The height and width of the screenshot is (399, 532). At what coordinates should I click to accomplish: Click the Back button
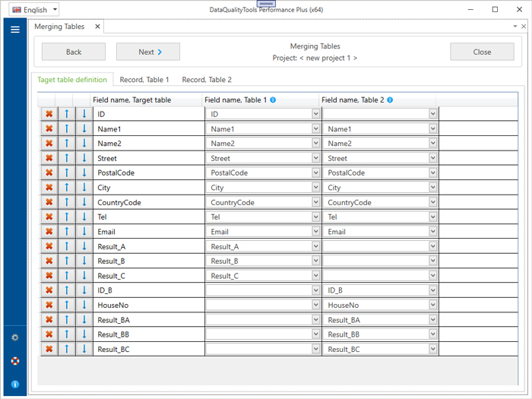pos(74,52)
